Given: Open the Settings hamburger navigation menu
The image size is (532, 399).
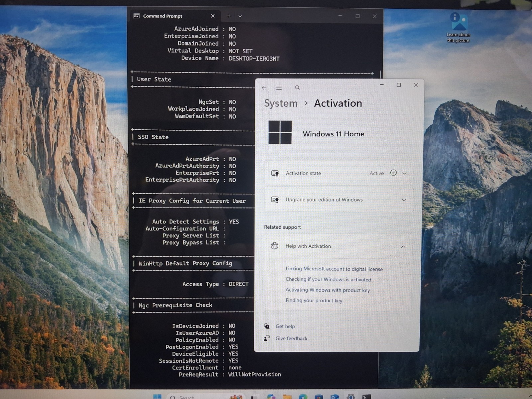Looking at the screenshot, I should click(x=279, y=88).
